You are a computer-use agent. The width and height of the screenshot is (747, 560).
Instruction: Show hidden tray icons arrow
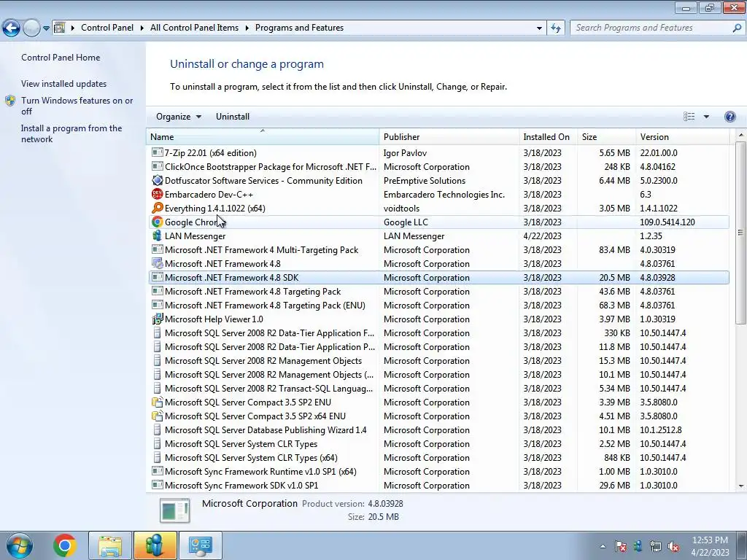pos(603,547)
